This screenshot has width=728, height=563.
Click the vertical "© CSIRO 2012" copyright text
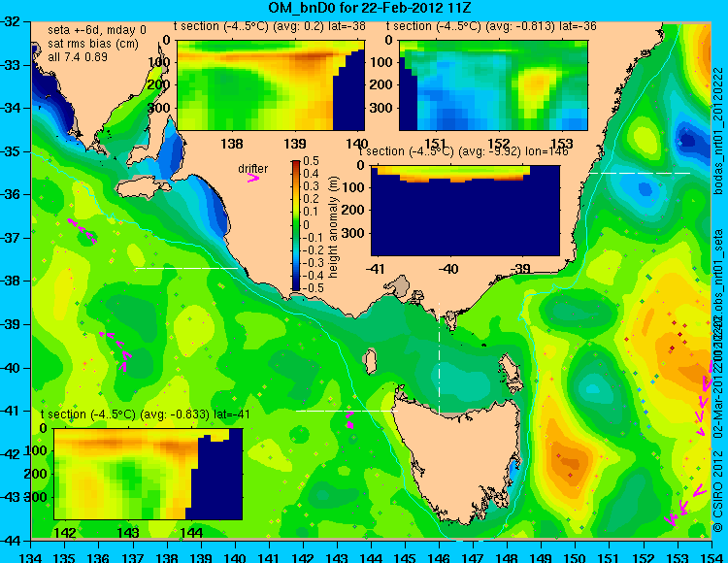(x=718, y=491)
